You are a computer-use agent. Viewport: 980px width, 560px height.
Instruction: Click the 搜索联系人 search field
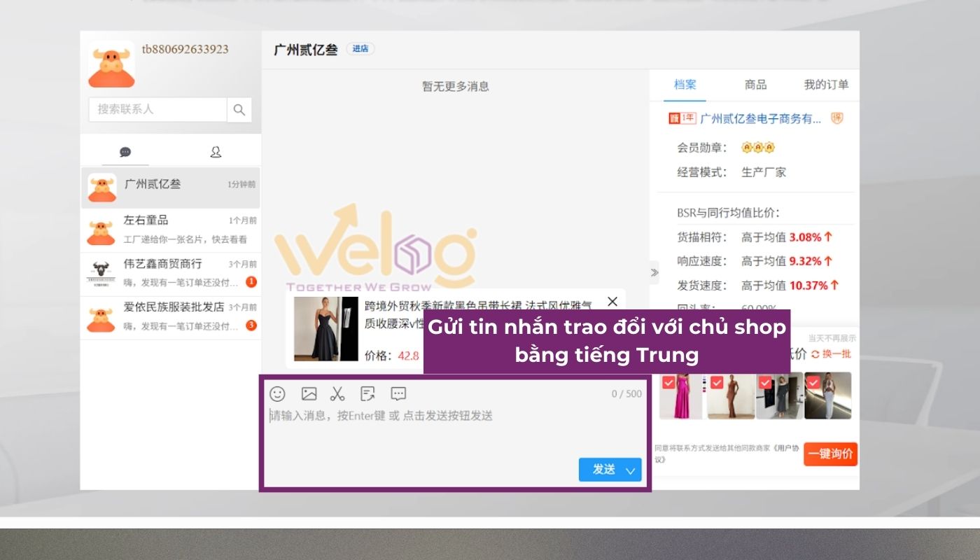point(158,110)
